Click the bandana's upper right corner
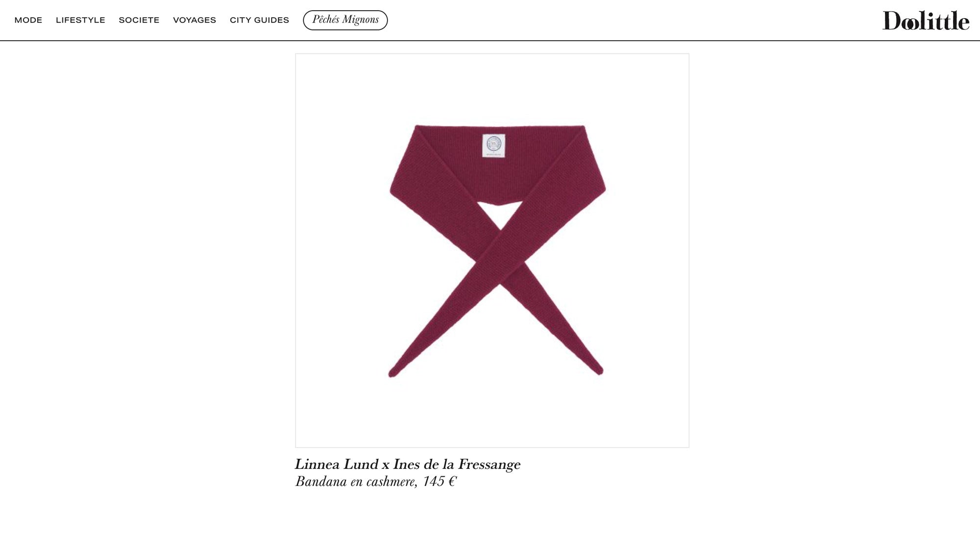 pyautogui.click(x=582, y=128)
